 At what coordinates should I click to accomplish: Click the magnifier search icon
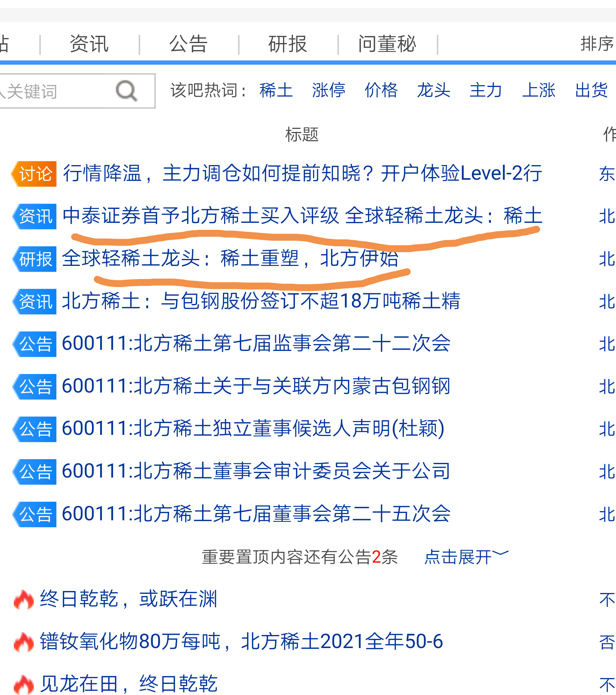pyautogui.click(x=126, y=91)
